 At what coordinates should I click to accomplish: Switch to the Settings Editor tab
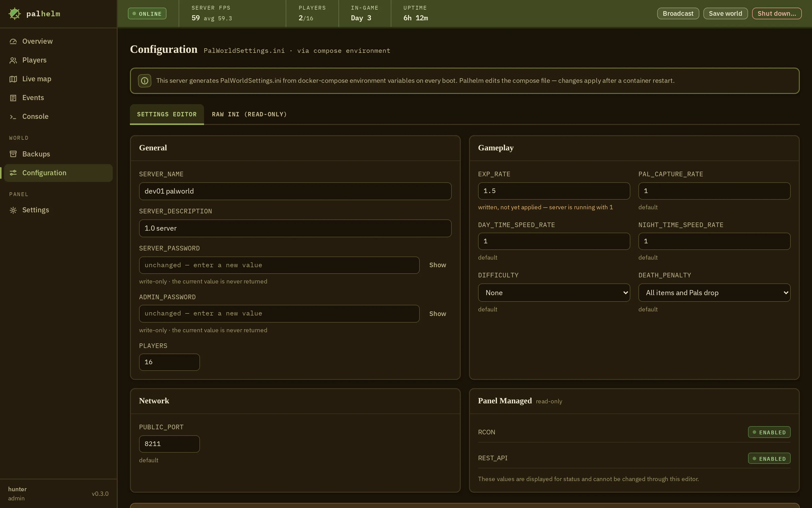tap(167, 114)
